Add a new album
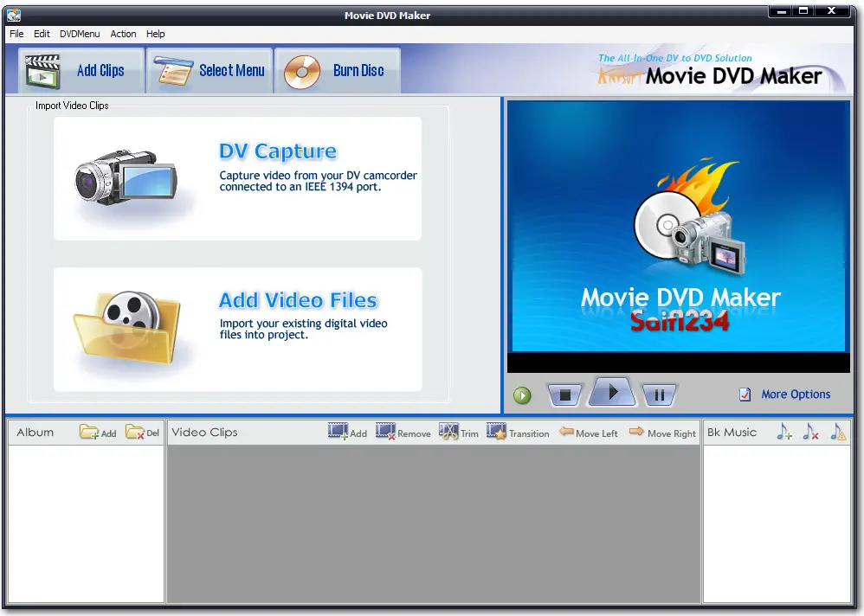Image resolution: width=864 pixels, height=616 pixels. coord(98,432)
